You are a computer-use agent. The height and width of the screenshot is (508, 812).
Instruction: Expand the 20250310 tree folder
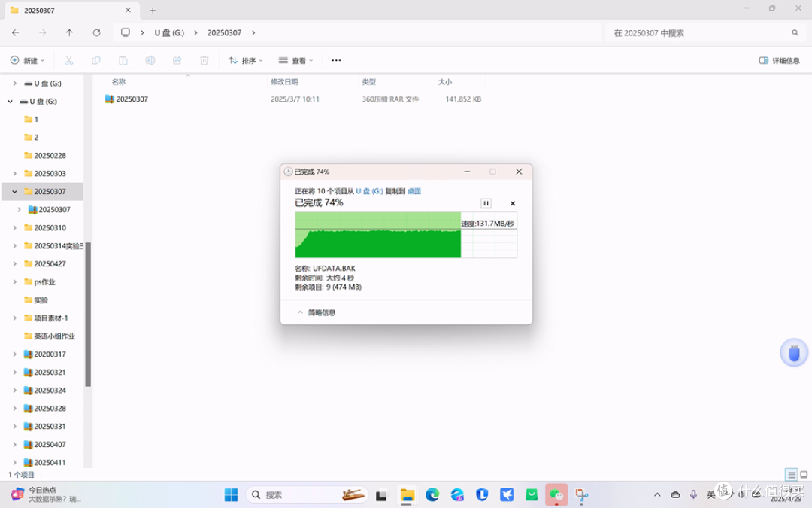[14, 227]
